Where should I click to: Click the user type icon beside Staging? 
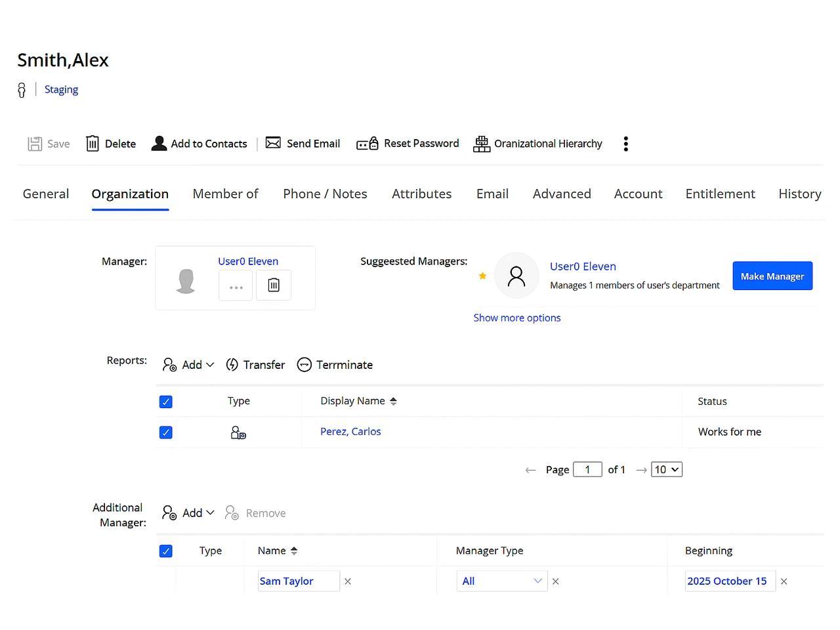[x=22, y=90]
